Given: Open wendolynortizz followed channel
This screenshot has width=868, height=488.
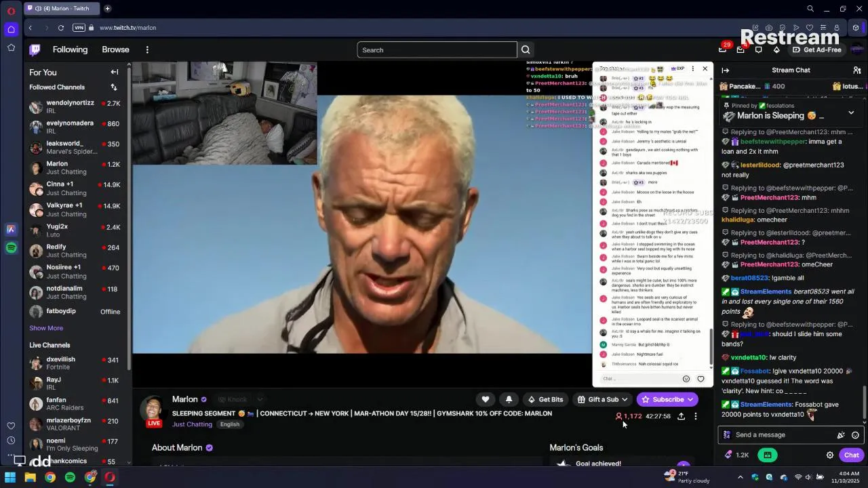Looking at the screenshot, I should pos(75,106).
